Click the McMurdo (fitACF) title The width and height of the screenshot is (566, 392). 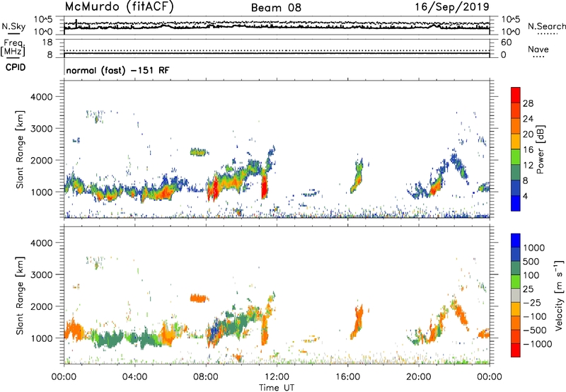pos(119,7)
